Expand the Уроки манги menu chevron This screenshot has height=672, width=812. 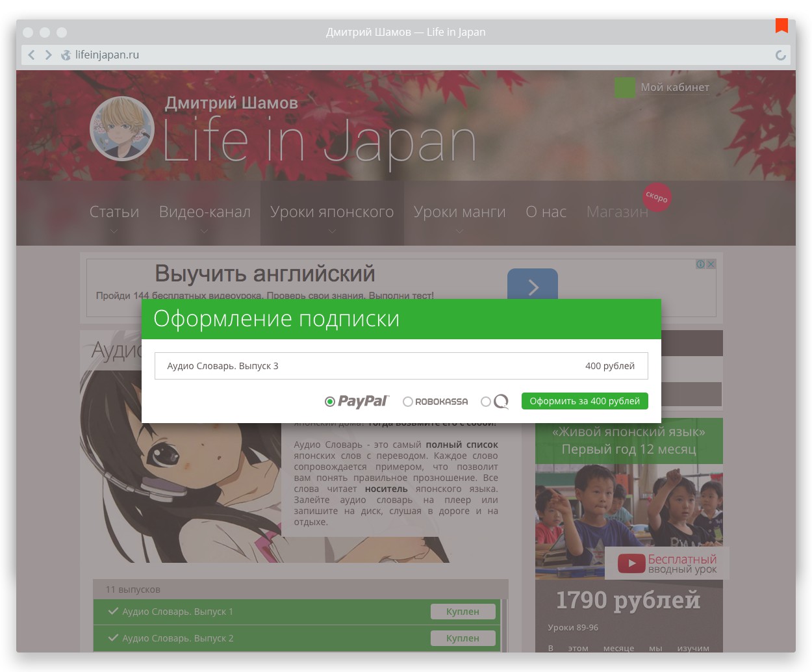coord(459,231)
